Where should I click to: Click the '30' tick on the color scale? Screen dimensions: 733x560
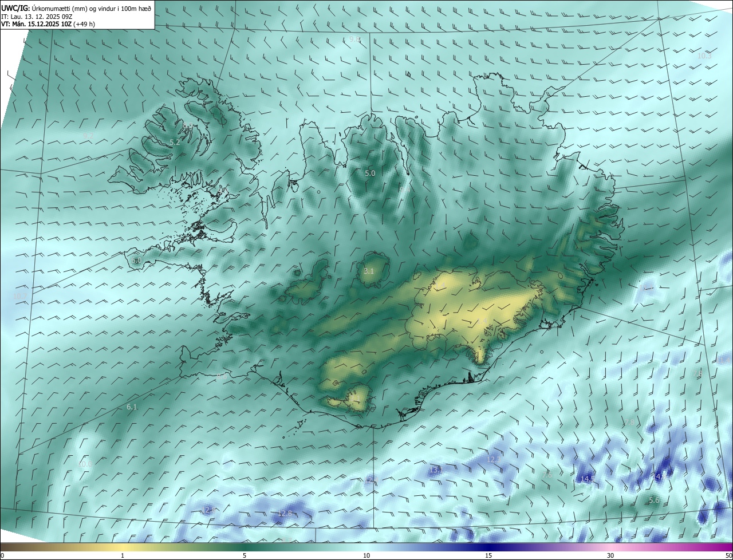pyautogui.click(x=610, y=555)
